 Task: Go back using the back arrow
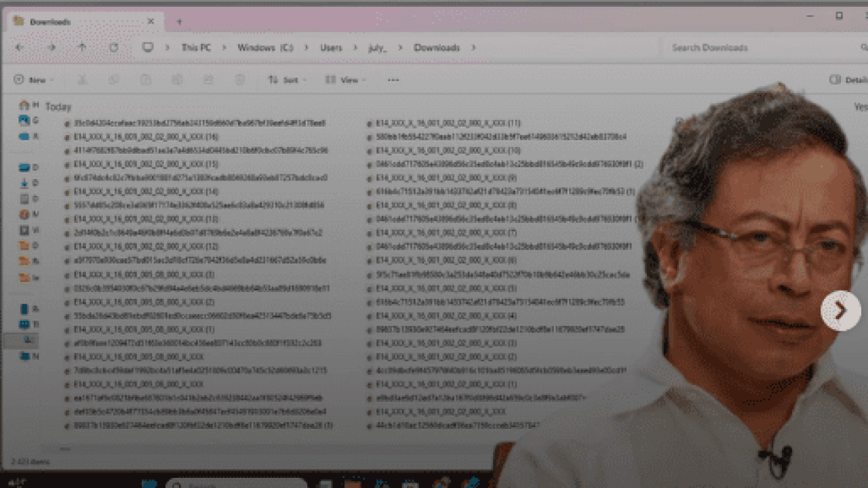19,47
